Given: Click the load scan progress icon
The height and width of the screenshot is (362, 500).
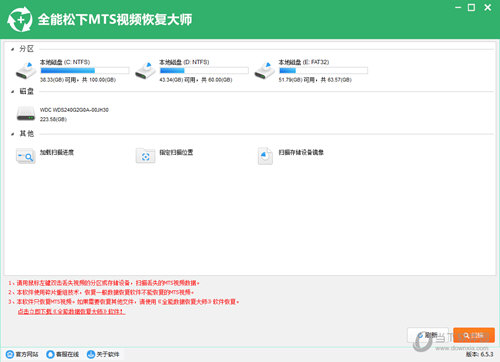Looking at the screenshot, I should tap(26, 156).
